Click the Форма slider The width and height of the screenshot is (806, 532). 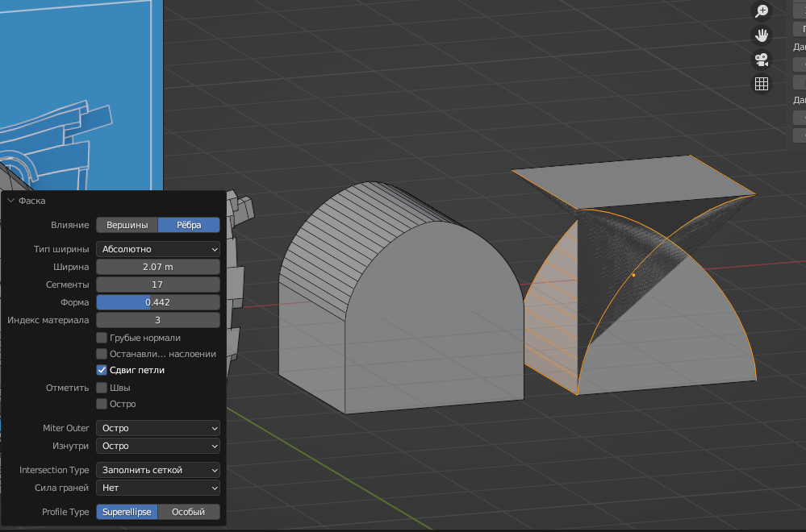(x=158, y=302)
